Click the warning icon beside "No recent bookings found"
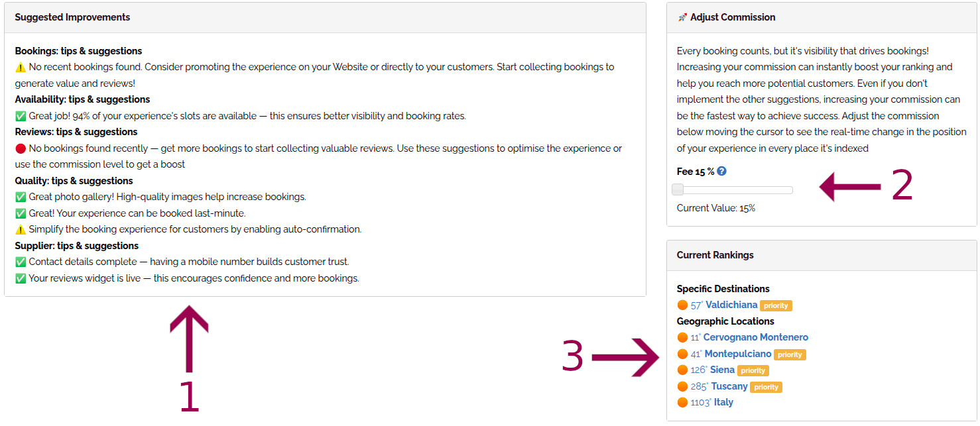Screen dimensions: 980x426 [21, 67]
